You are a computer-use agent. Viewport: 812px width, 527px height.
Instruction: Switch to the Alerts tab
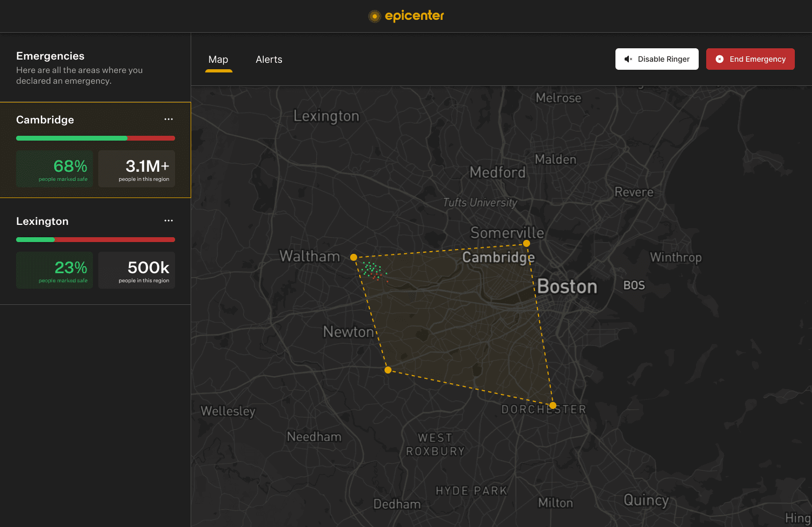[x=269, y=59]
